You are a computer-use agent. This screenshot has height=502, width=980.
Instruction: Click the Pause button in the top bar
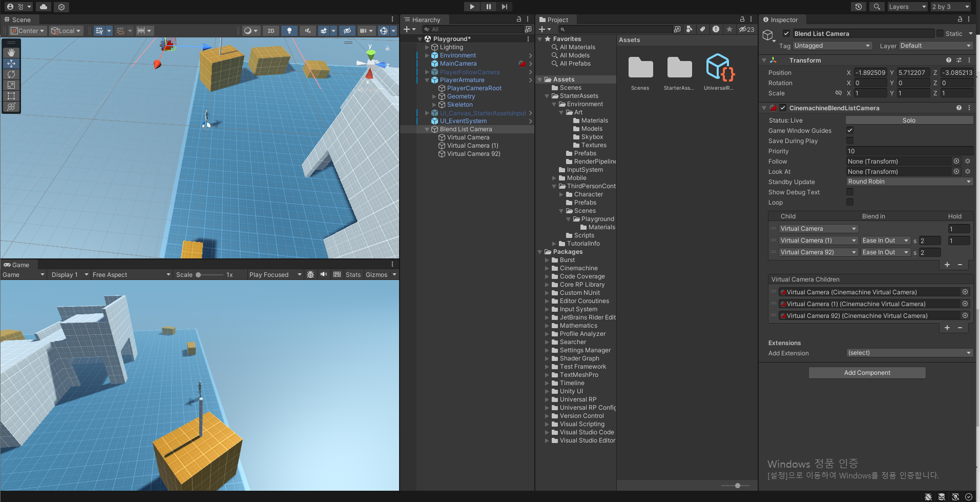point(488,7)
